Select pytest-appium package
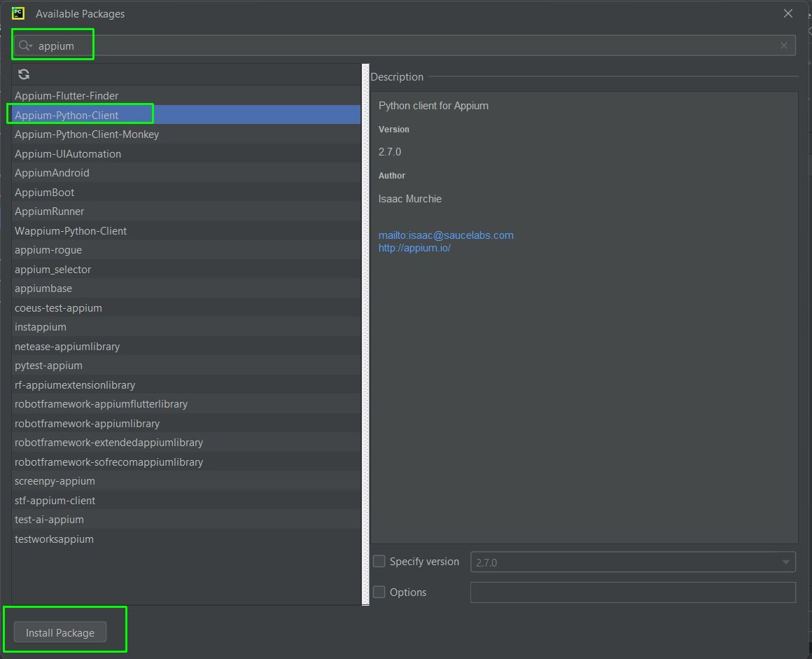Image resolution: width=812 pixels, height=659 pixels. (186, 366)
